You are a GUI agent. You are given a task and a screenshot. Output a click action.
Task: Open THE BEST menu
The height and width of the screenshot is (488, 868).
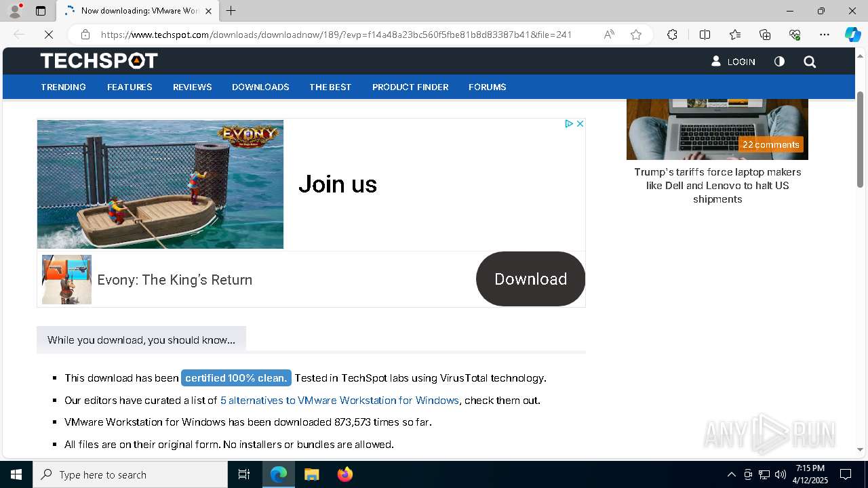(330, 87)
